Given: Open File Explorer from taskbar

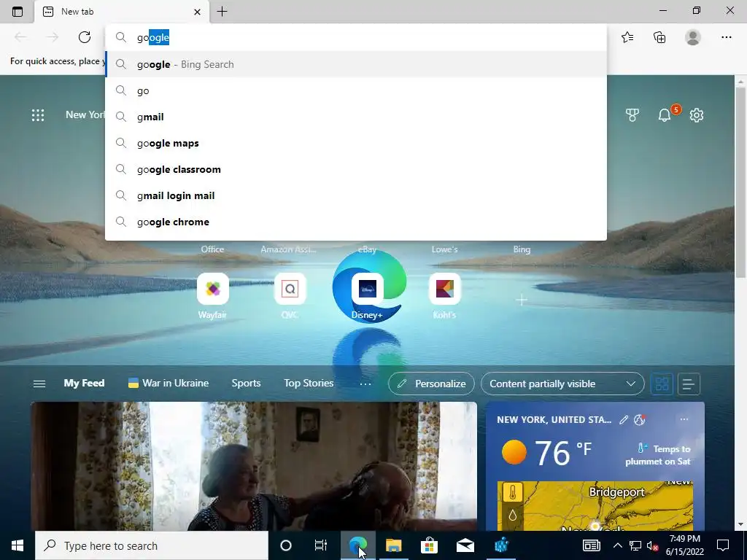Looking at the screenshot, I should (393, 545).
